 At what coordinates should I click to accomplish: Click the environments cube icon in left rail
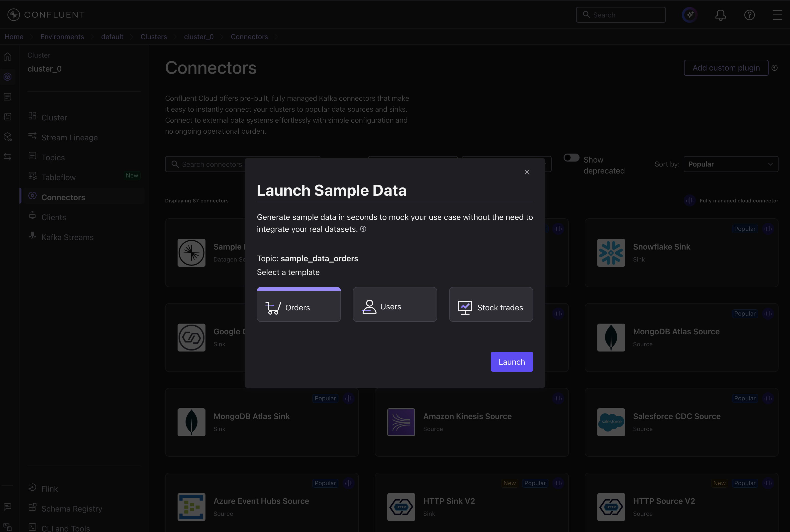coord(8,77)
